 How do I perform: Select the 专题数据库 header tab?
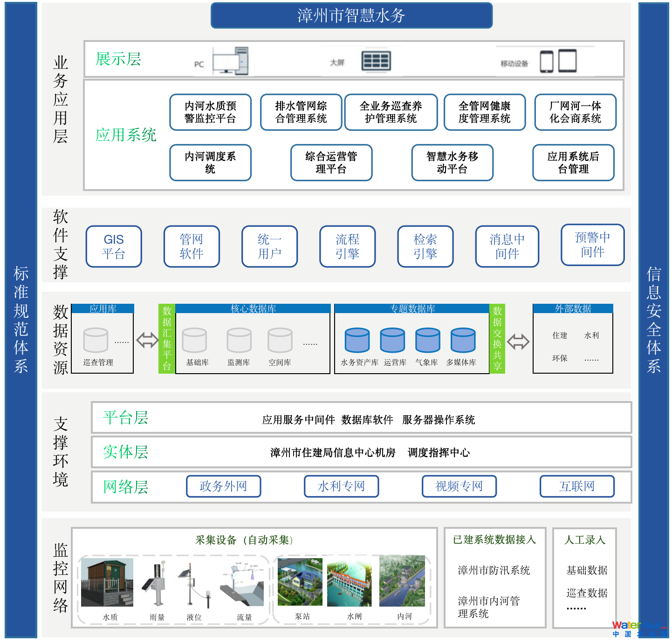pos(412,308)
